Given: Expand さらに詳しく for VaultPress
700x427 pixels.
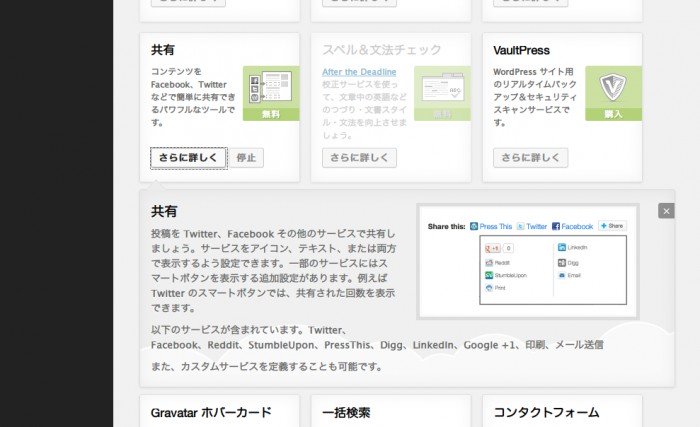Looking at the screenshot, I should point(530,158).
